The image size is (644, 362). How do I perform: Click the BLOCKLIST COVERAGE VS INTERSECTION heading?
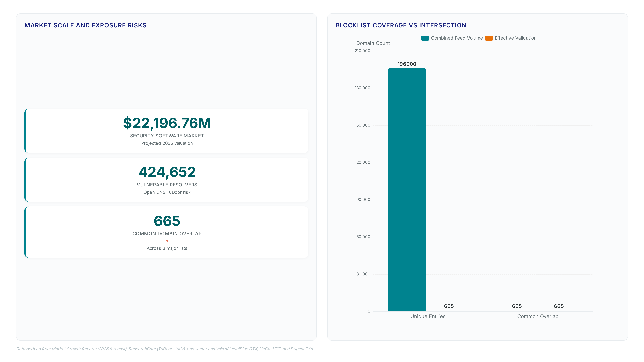[x=401, y=25]
